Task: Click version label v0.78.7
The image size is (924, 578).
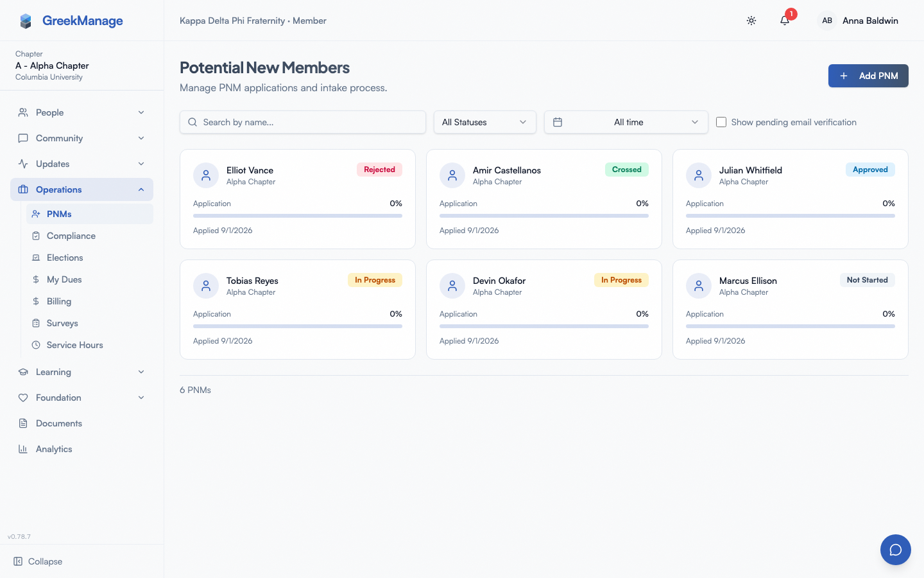Action: (19, 536)
